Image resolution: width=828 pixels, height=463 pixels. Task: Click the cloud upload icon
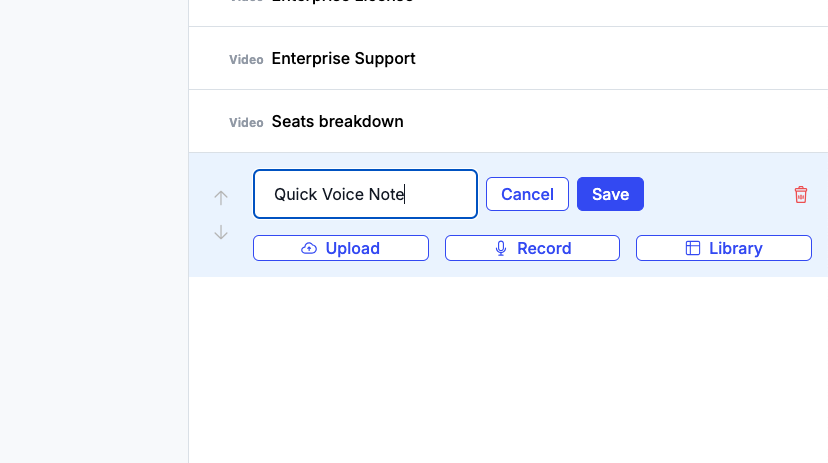309,248
